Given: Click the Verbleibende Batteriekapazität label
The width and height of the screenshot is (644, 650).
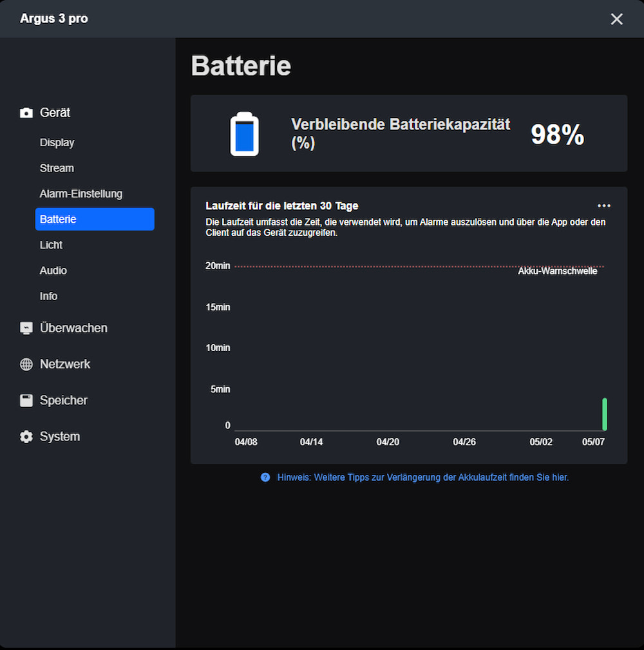Looking at the screenshot, I should coord(401,133).
